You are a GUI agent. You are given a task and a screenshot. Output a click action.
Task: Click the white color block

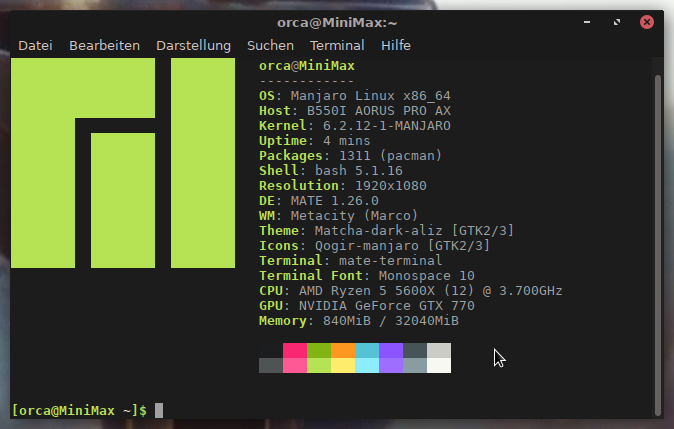click(x=439, y=365)
